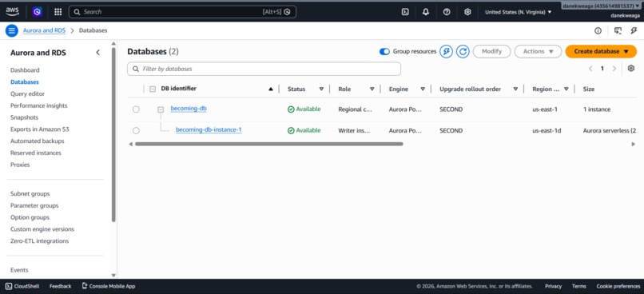This screenshot has width=644, height=294.
Task: Open Parameter groups in sidebar
Action: click(x=34, y=205)
